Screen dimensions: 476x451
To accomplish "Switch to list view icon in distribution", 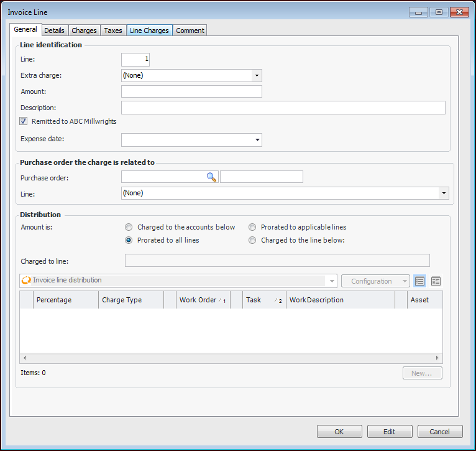I will [419, 281].
